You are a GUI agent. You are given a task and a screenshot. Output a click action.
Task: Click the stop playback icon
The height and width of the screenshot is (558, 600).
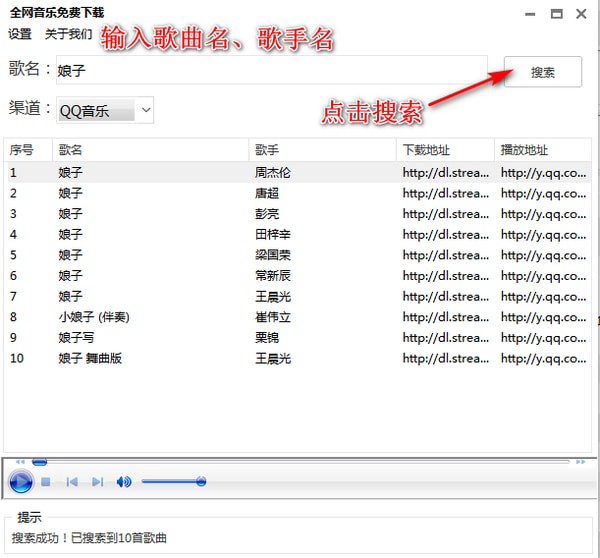tap(46, 482)
